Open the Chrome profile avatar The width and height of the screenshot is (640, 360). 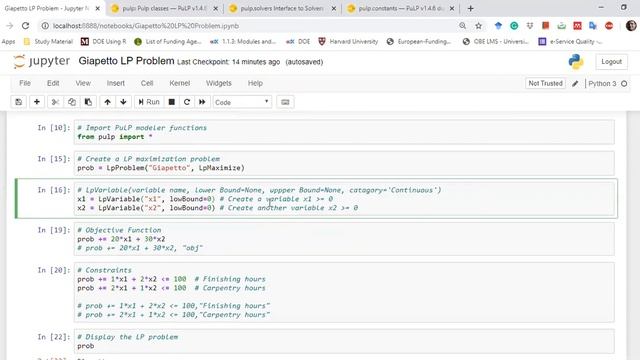tap(631, 26)
